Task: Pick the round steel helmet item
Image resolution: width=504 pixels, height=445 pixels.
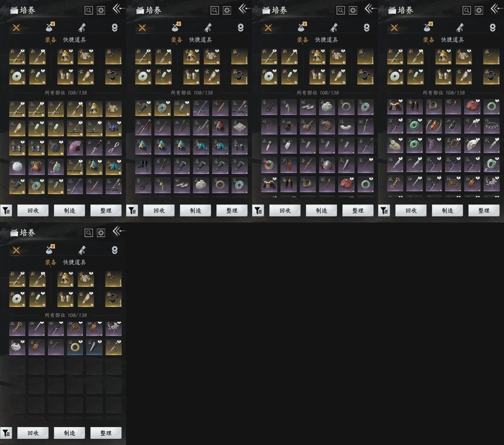Action: pyautogui.click(x=327, y=165)
